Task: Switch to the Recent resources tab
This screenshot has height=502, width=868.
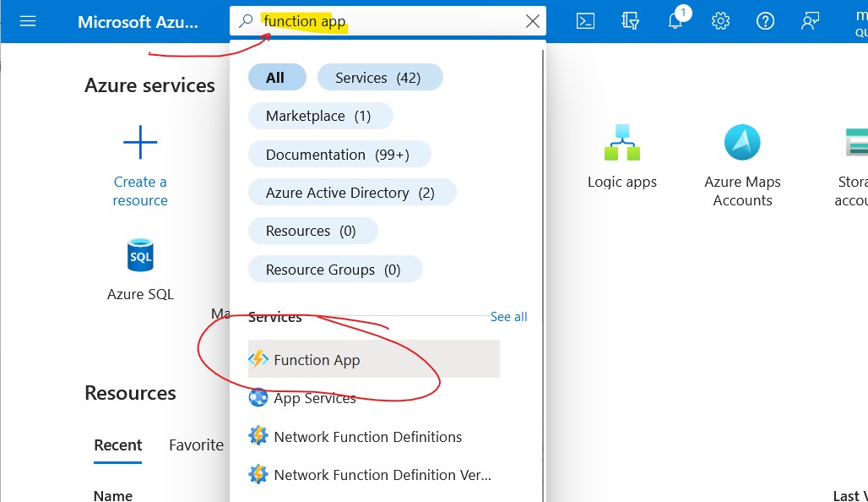Action: coord(118,445)
